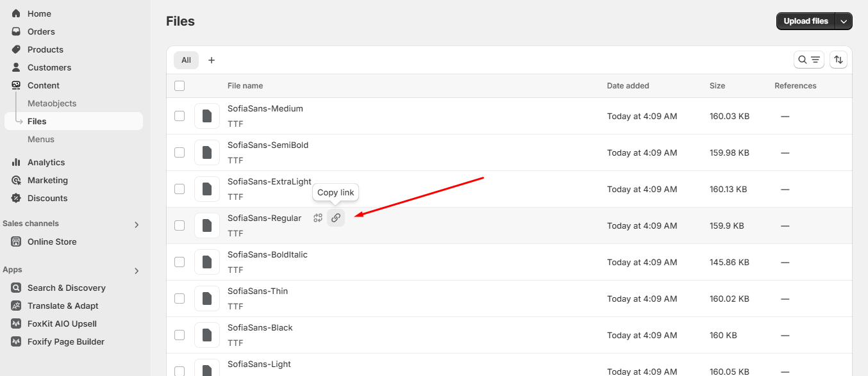Click Copy link icon for SofiaSans-Regular
The image size is (868, 376).
(336, 218)
